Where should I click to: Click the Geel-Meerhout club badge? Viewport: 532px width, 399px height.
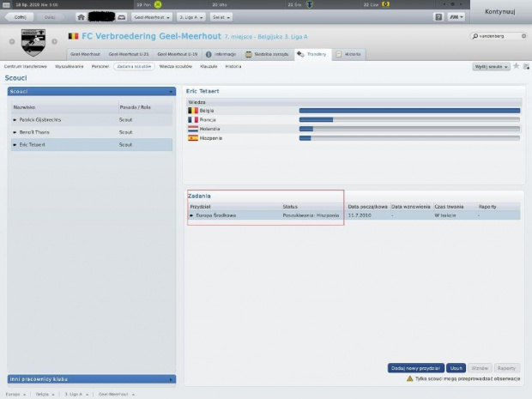pos(33,42)
